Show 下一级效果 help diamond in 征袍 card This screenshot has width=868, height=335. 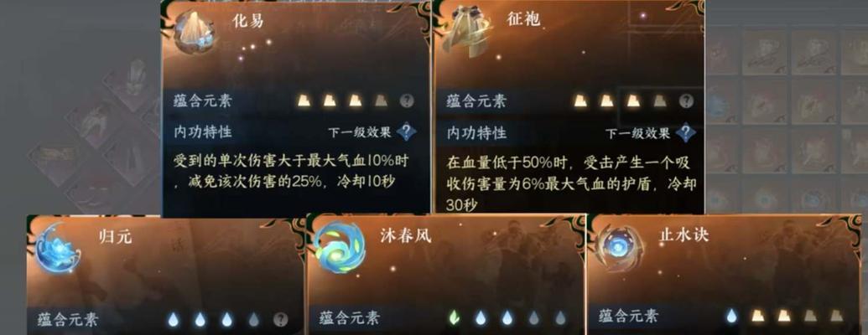(685, 132)
